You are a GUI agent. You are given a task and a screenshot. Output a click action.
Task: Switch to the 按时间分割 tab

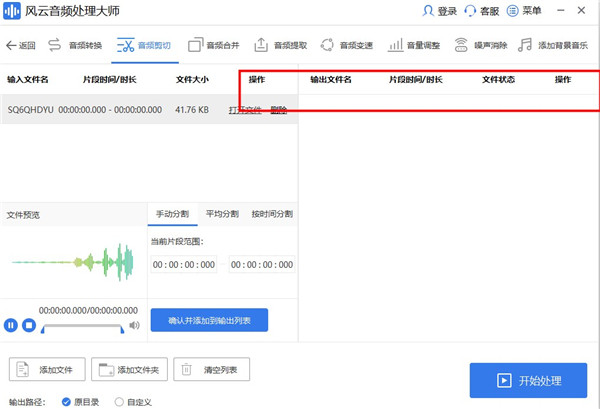point(272,214)
